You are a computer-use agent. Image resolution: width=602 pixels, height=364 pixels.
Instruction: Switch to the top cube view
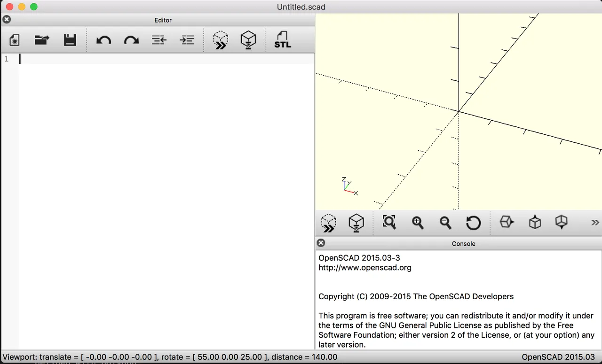click(x=535, y=222)
